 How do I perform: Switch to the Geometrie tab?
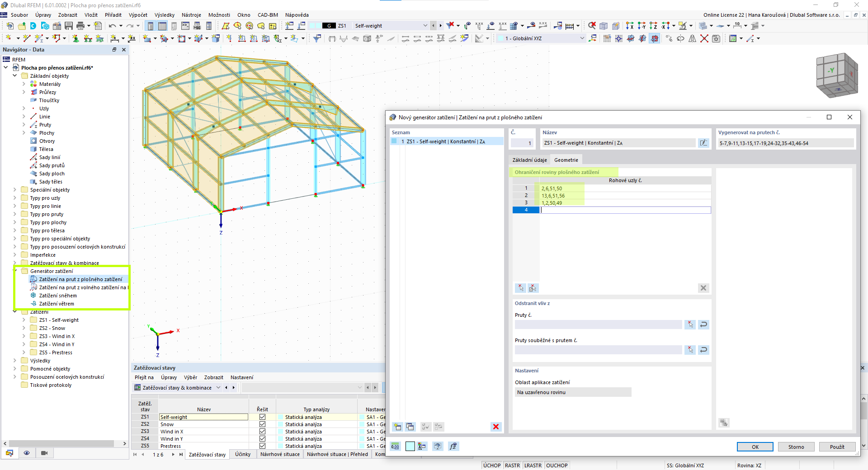point(566,160)
